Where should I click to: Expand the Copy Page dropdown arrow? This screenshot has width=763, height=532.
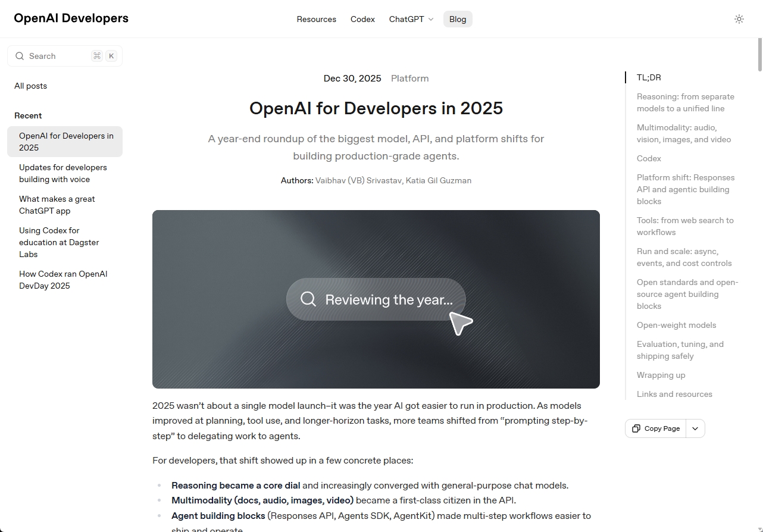coord(695,428)
